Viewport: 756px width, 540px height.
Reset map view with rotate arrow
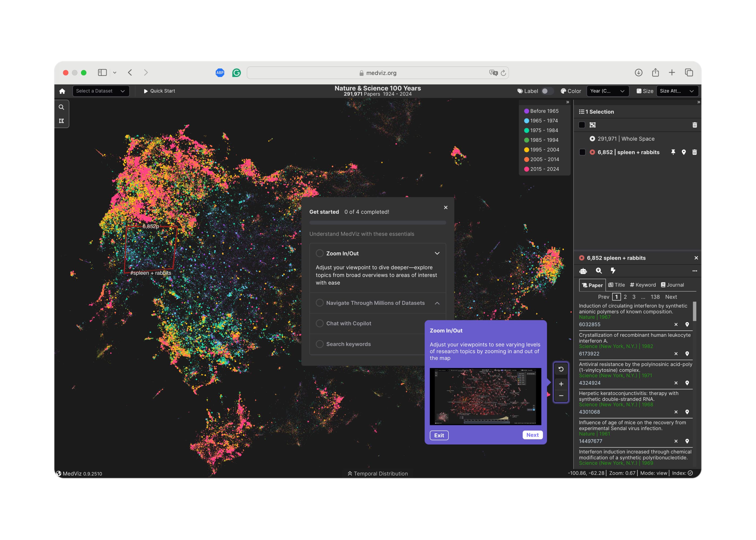tap(561, 369)
